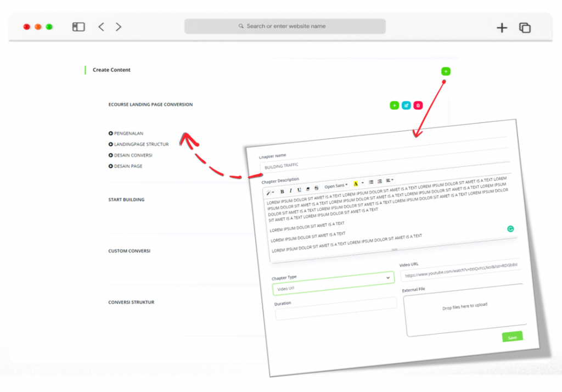The width and height of the screenshot is (562, 392).
Task: Insert an ordered numbered list
Action: 380,181
